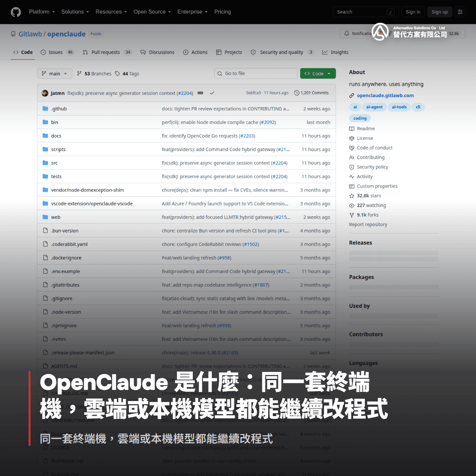Open the Pull requests tab

107,52
